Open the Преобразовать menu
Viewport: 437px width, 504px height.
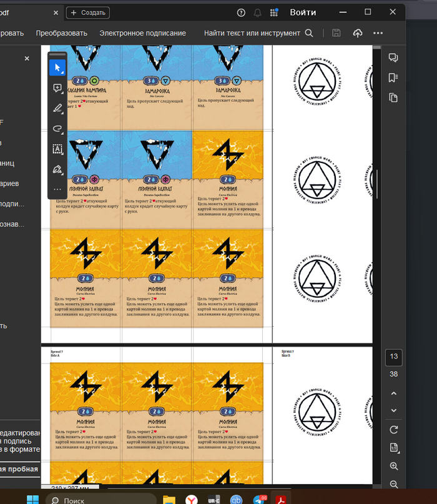61,33
